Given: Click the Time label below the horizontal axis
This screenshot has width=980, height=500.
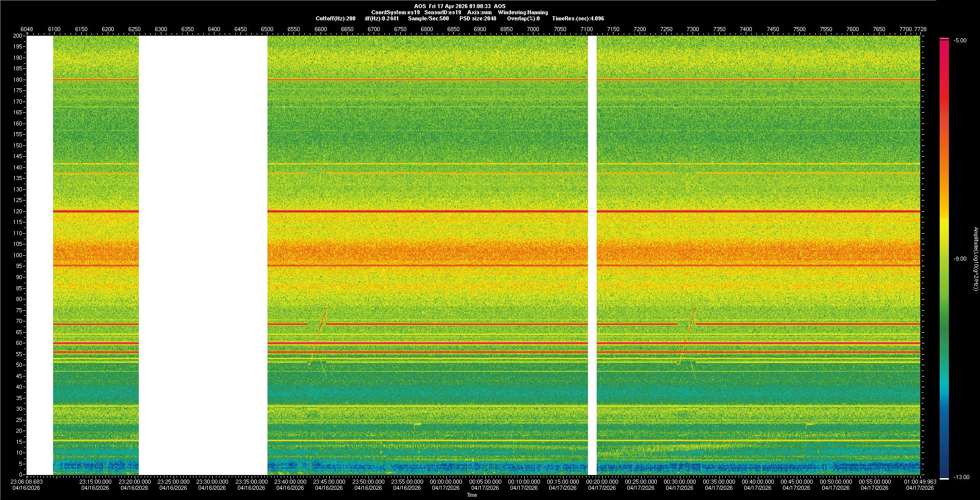Looking at the screenshot, I should [x=472, y=495].
